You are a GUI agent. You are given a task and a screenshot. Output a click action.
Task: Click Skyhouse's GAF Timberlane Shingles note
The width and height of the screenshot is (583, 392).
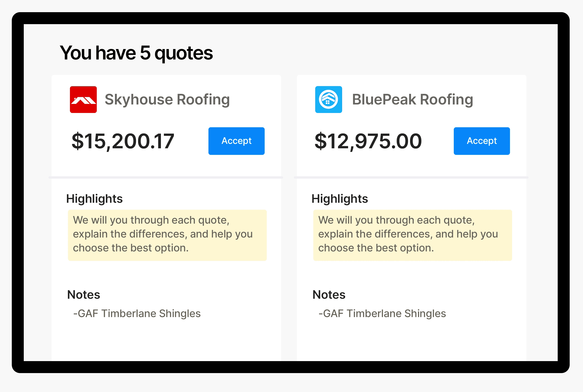137,313
